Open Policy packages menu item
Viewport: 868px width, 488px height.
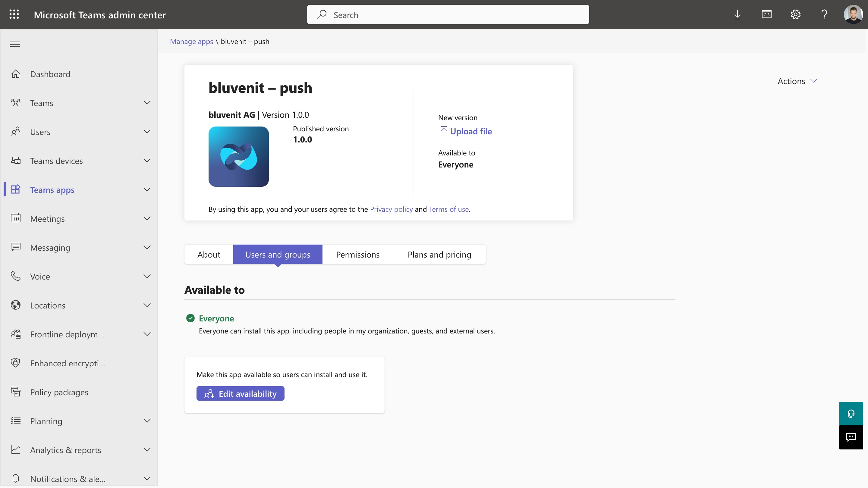59,392
